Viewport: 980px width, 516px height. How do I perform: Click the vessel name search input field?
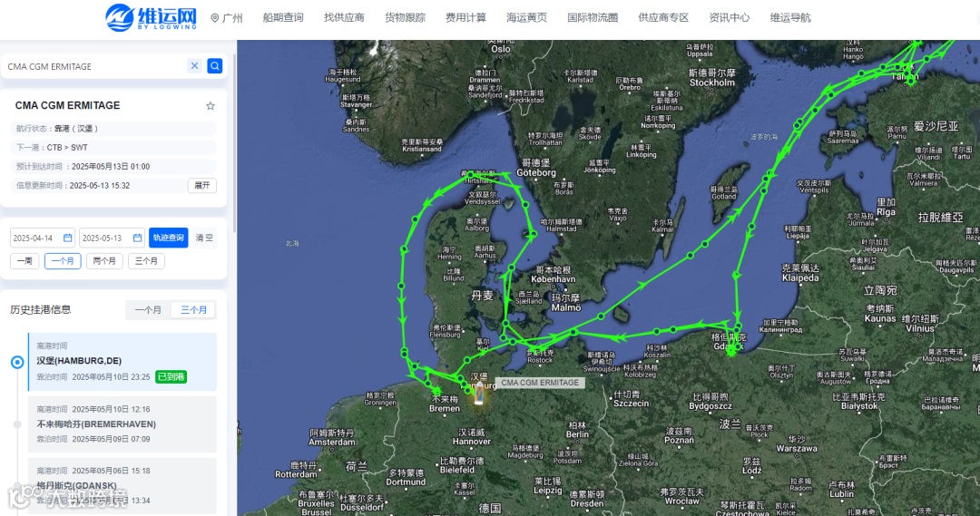click(x=95, y=66)
